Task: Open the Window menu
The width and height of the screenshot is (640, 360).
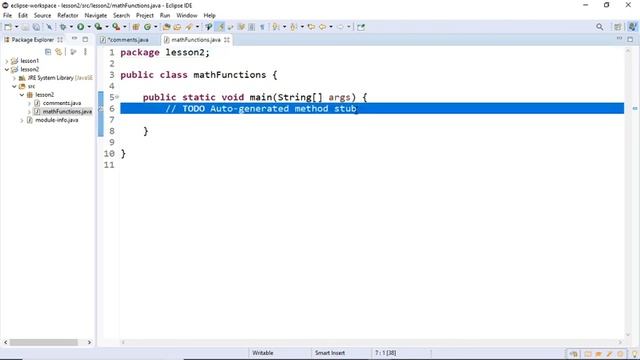Action: coord(187,16)
